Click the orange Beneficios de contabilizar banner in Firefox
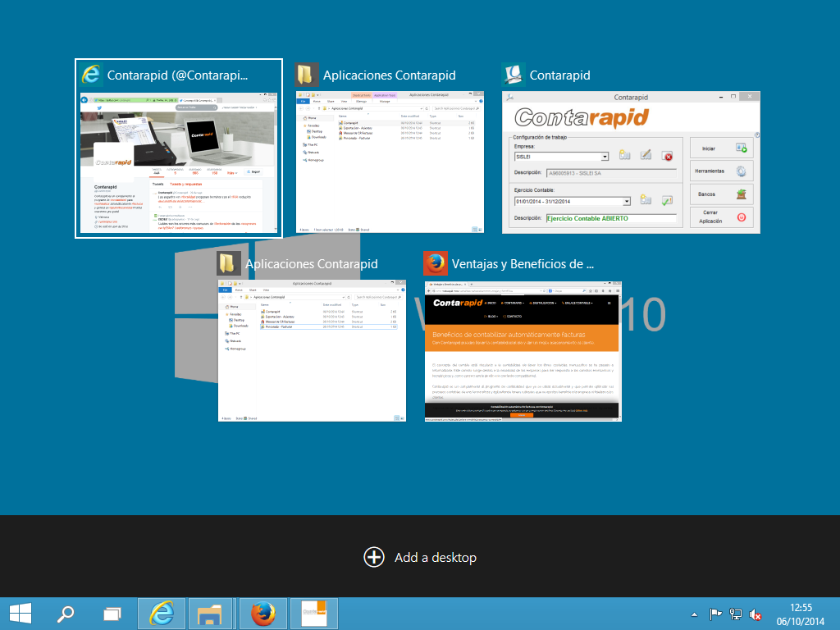The image size is (840, 630). coord(522,337)
